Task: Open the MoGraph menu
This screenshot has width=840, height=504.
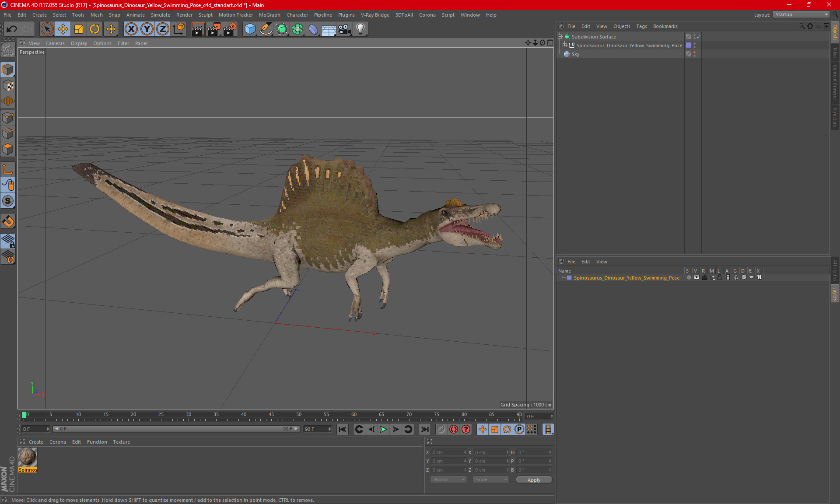Action: click(x=269, y=15)
